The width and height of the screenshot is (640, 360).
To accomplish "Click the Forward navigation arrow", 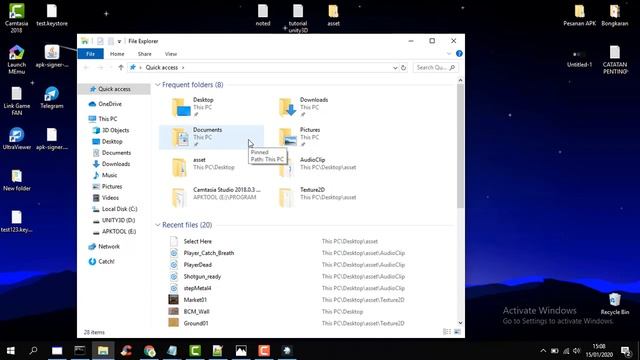I will tap(100, 67).
